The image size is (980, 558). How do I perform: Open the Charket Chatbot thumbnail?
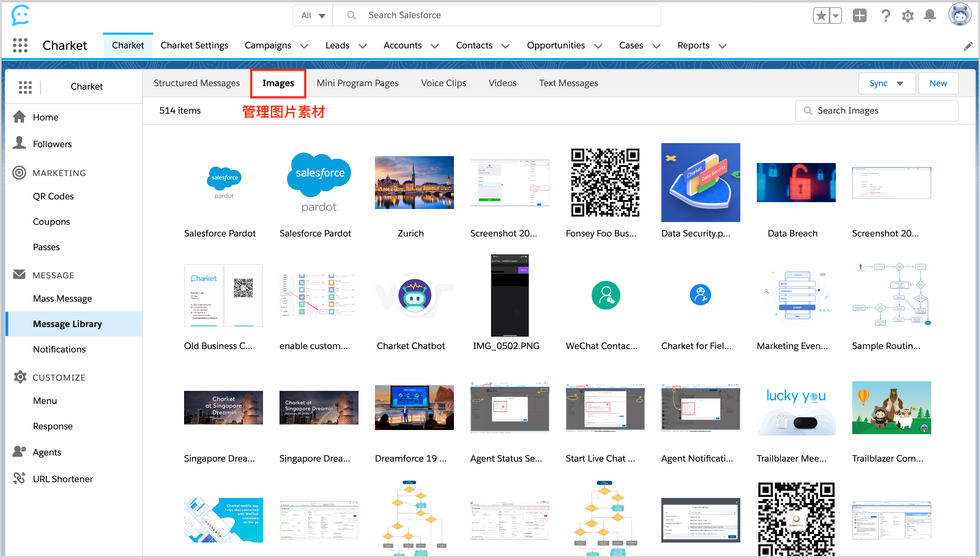(414, 295)
